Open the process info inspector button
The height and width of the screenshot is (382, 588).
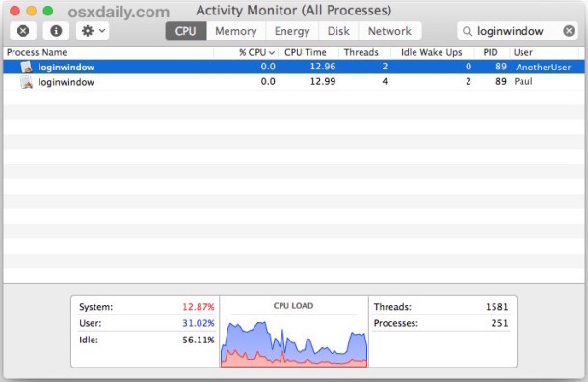click(56, 31)
